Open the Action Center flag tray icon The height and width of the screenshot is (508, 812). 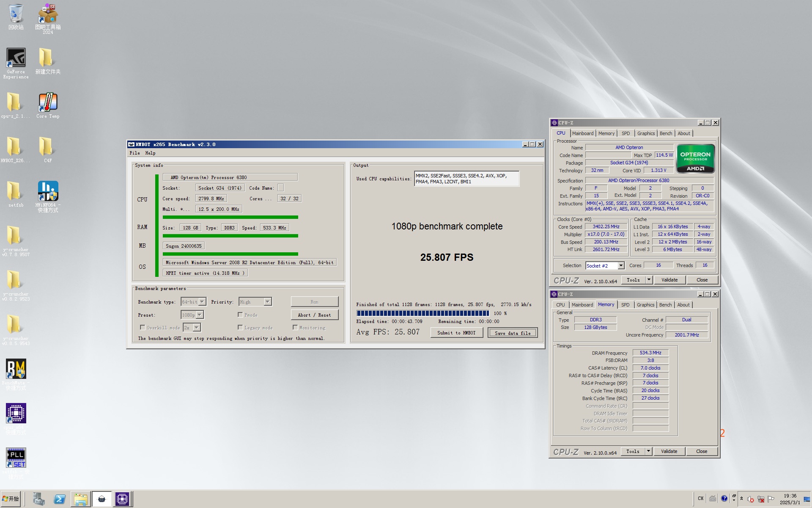771,499
